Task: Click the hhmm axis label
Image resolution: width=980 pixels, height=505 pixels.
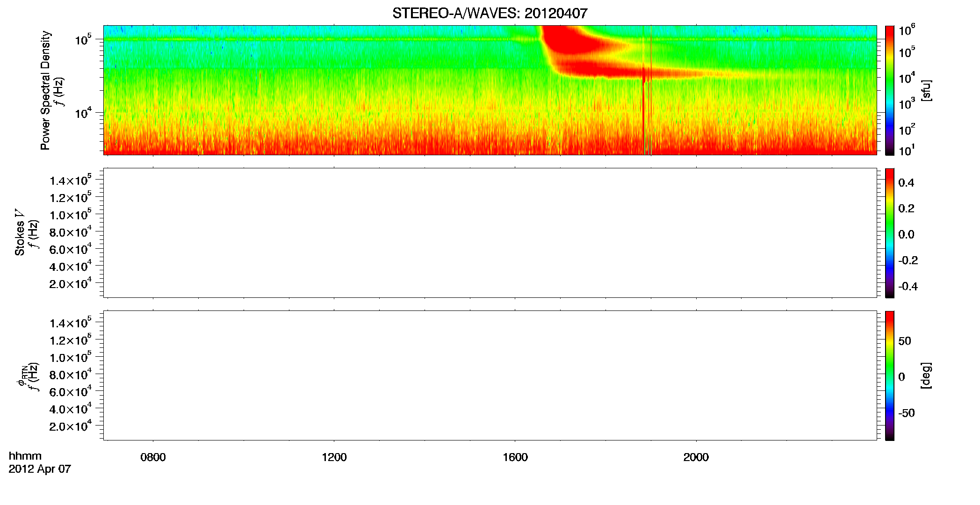Action: (25, 456)
